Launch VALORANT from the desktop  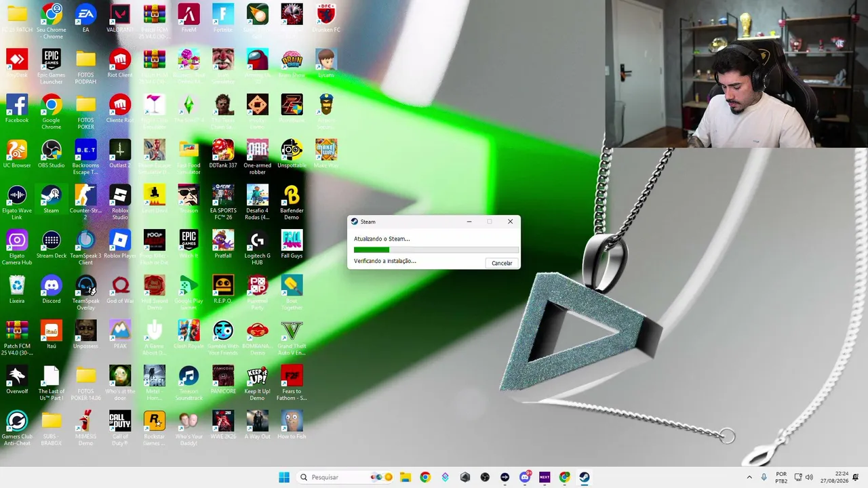click(x=120, y=19)
